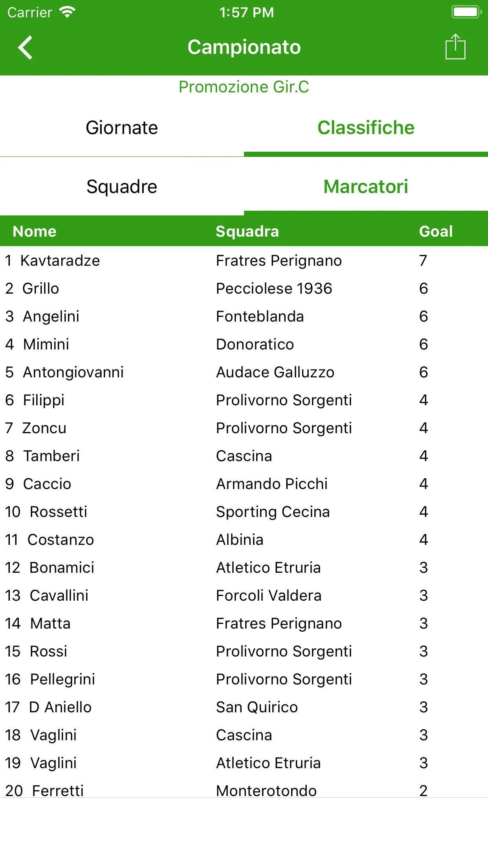The width and height of the screenshot is (488, 868).
Task: Select the Marcatori sub-tab
Action: [x=366, y=186]
